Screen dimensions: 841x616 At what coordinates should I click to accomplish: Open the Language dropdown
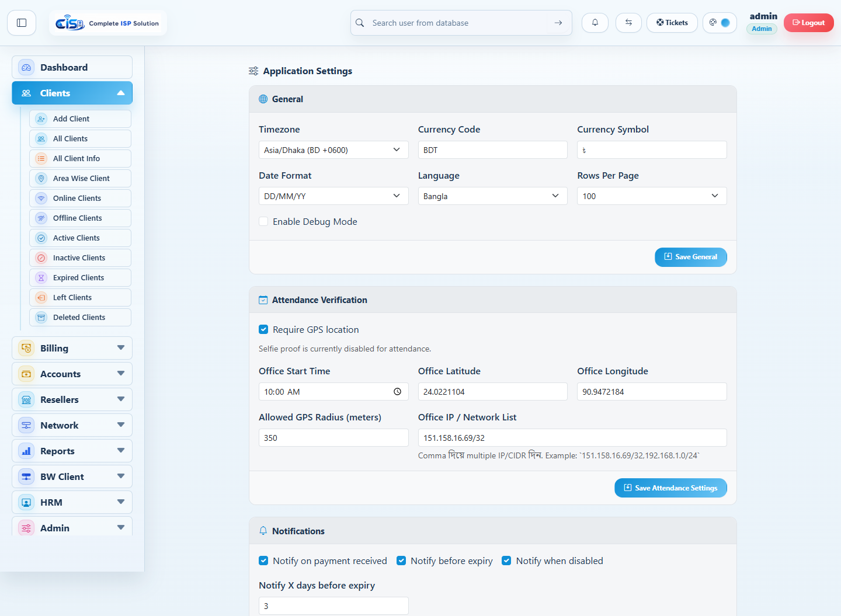click(493, 196)
